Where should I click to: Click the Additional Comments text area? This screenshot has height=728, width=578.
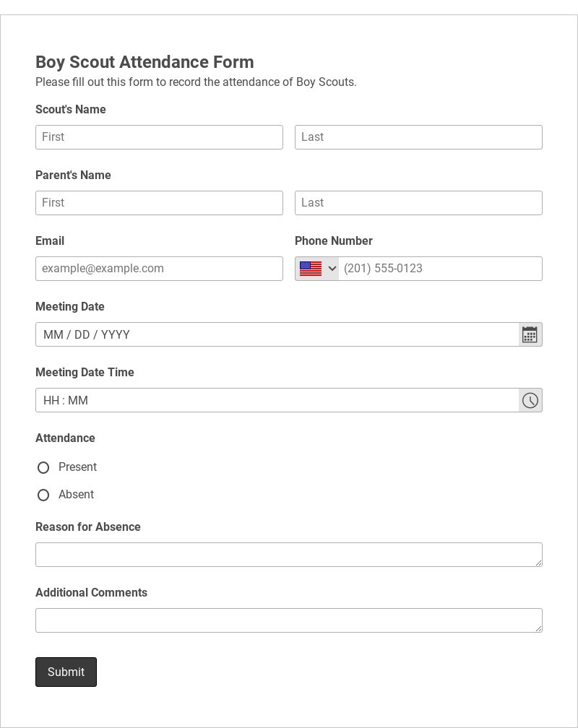pyautogui.click(x=288, y=620)
